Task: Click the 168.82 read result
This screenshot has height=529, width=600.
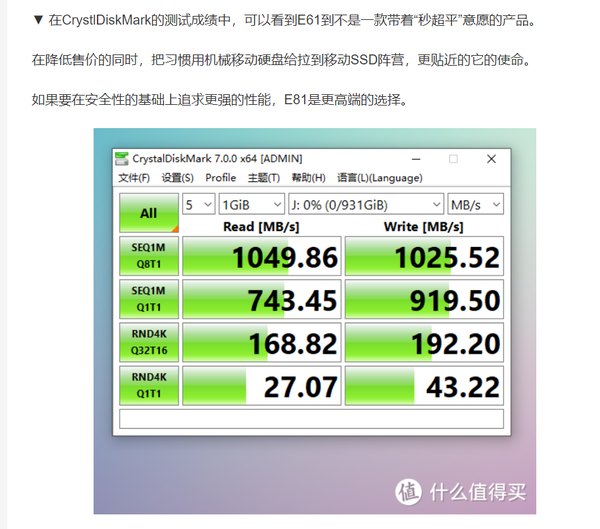Action: 261,343
